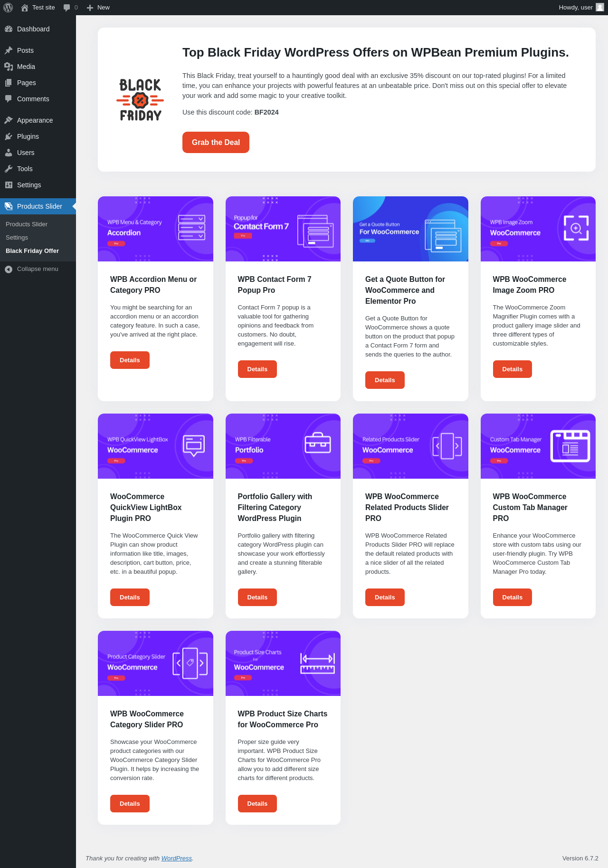
Task: View Details for WooCommerce Image Zoom PRO
Action: (x=513, y=369)
